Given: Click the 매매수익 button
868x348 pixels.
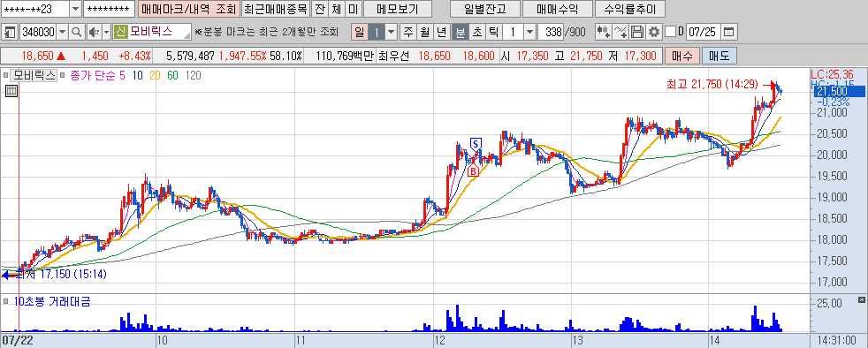Looking at the screenshot, I should (x=557, y=10).
